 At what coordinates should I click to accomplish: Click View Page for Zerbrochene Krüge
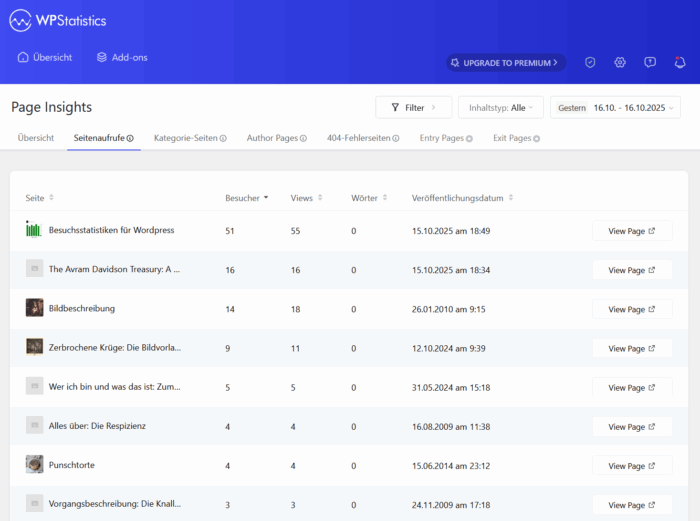pos(632,348)
